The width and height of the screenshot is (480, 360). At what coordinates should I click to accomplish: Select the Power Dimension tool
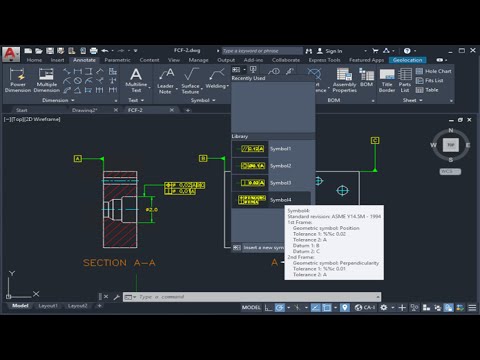click(x=18, y=80)
